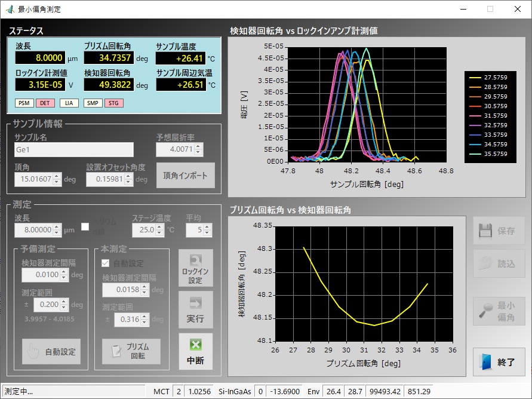Toggle the 自動設定 checkbox in 本測定

click(106, 263)
